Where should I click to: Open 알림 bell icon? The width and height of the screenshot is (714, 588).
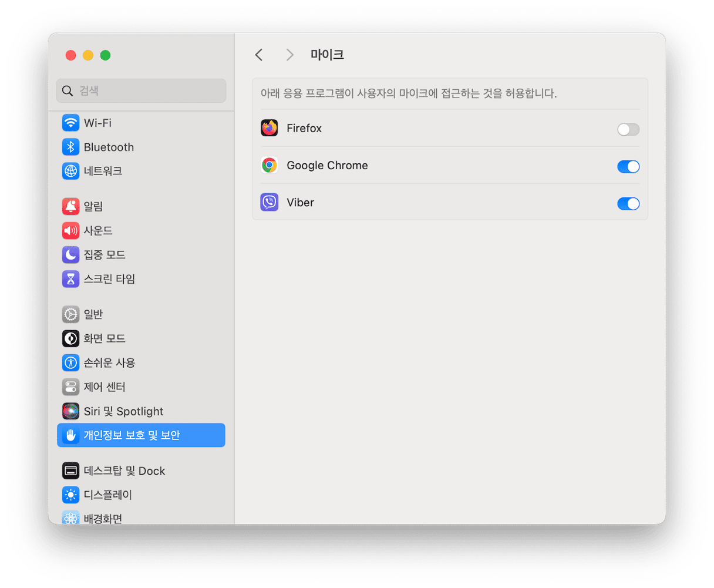click(x=70, y=207)
